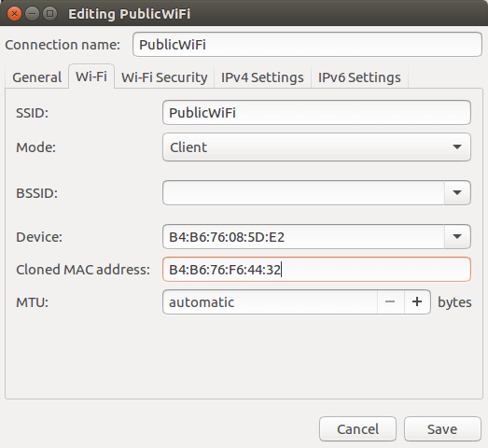Click the MTU automatic value field
Viewport: 488px width, 448px height.
[x=270, y=302]
